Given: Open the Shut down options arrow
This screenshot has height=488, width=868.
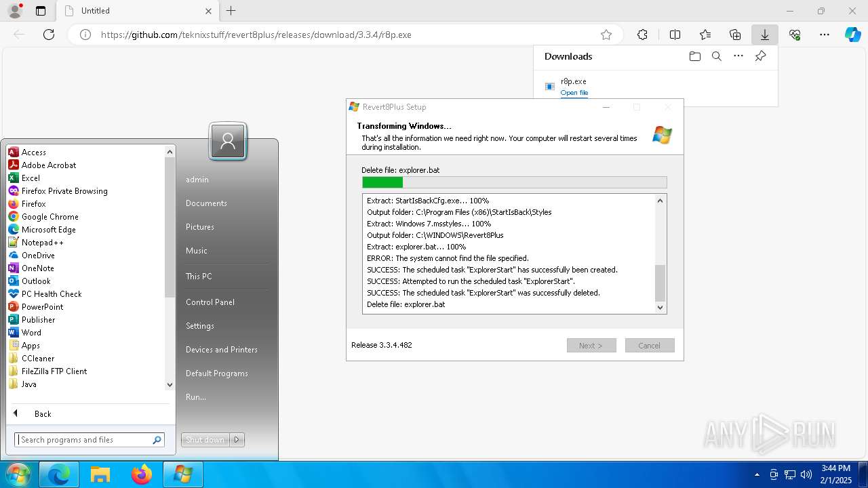Looking at the screenshot, I should pyautogui.click(x=237, y=440).
